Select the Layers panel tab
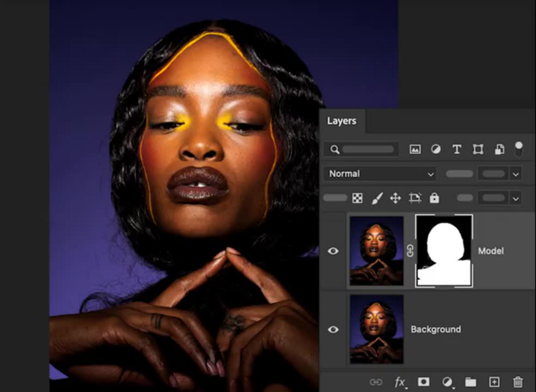Viewport: 536px width, 392px height. click(341, 121)
